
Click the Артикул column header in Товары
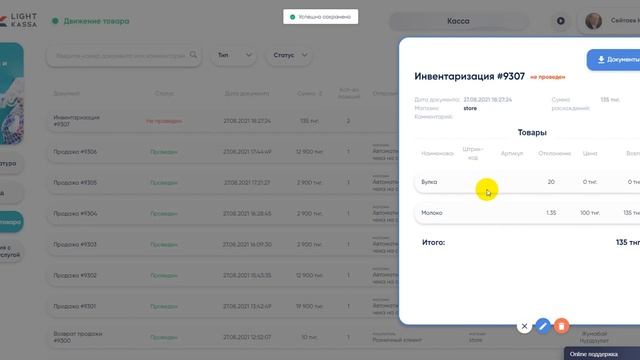coord(512,153)
